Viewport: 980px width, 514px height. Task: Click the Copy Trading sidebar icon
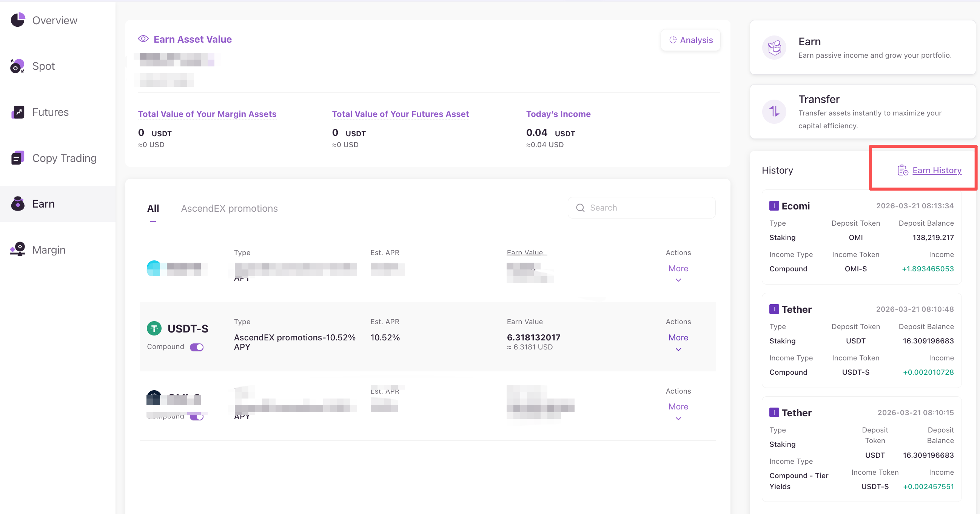point(17,158)
